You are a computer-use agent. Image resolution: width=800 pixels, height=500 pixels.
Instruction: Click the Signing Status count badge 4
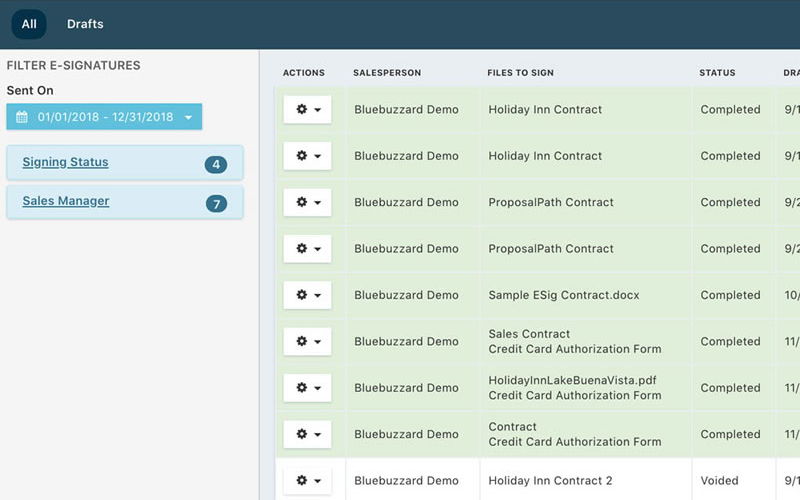[216, 164]
